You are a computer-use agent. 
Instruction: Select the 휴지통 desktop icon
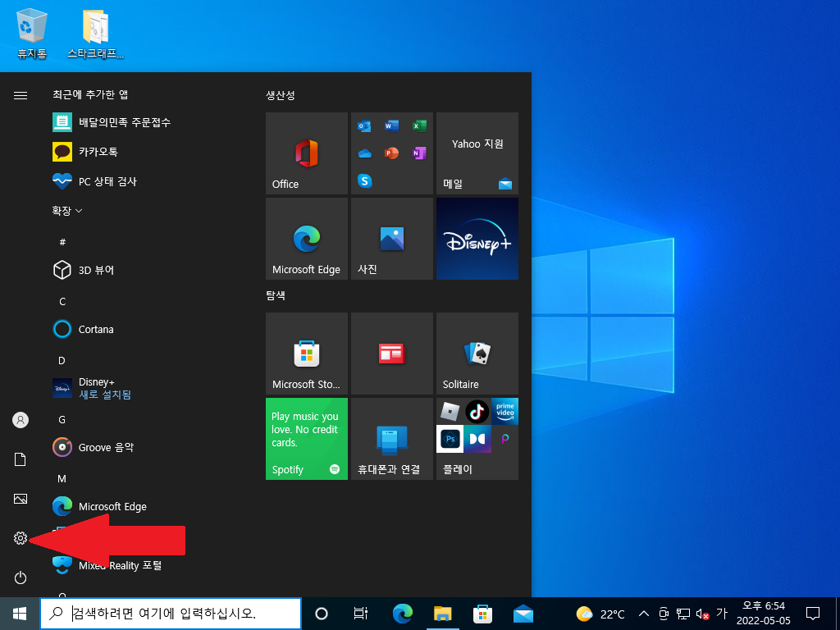point(32,33)
